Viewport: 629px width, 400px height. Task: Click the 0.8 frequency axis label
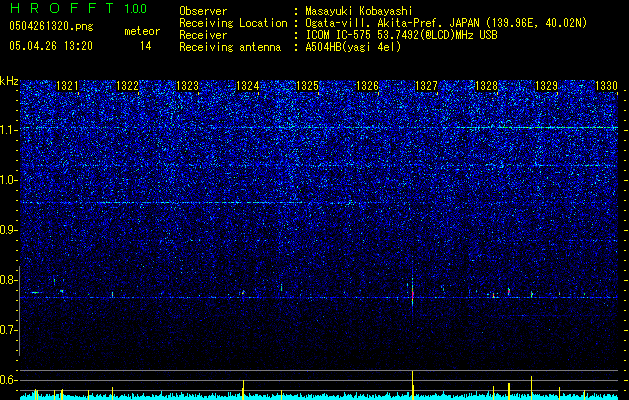(x=9, y=280)
